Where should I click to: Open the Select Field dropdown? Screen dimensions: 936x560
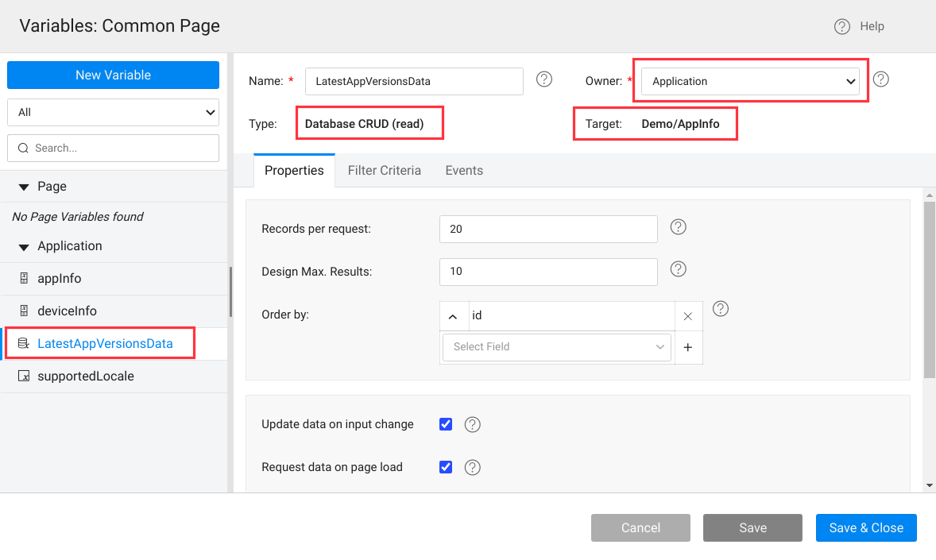click(x=556, y=347)
